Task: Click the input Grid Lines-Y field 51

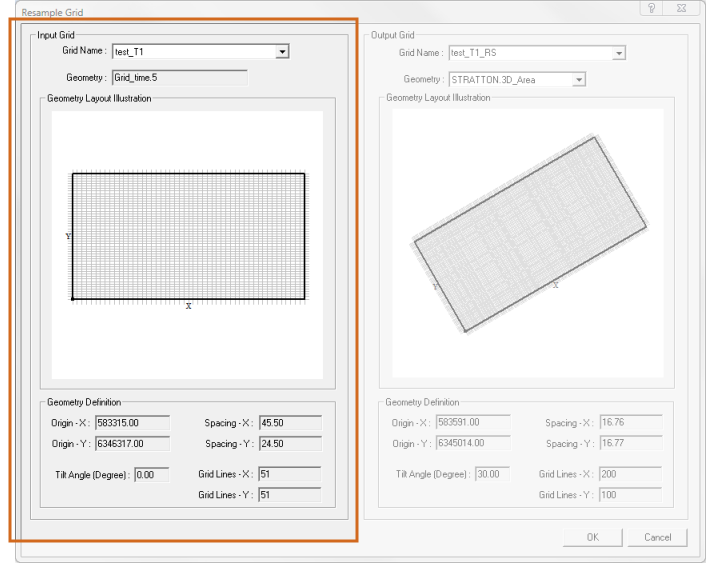Action: click(x=290, y=495)
